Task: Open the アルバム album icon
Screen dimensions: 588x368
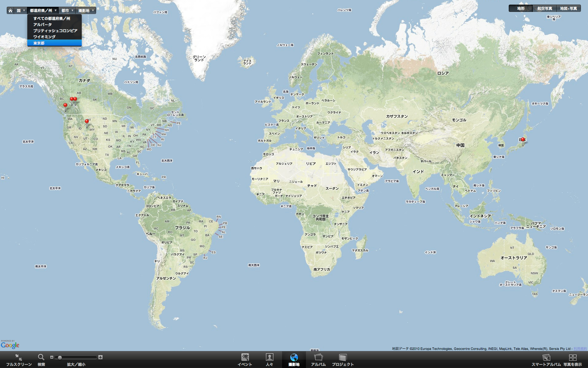Action: (318, 358)
